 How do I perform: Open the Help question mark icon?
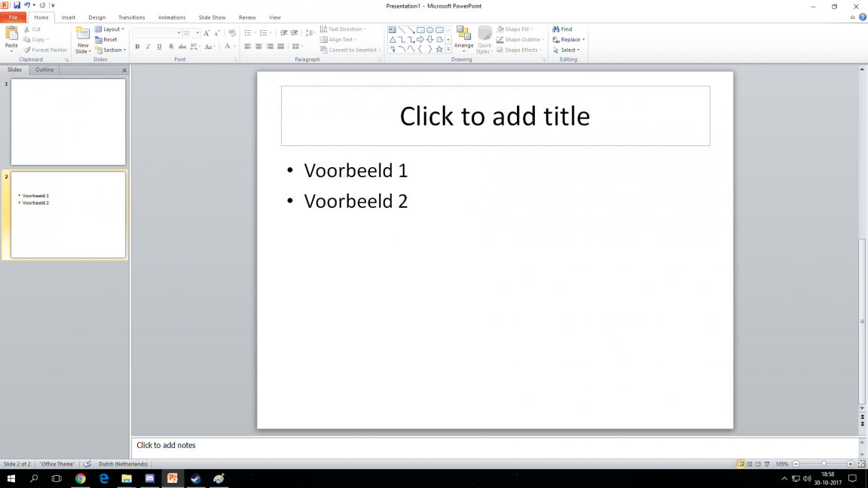pyautogui.click(x=863, y=17)
